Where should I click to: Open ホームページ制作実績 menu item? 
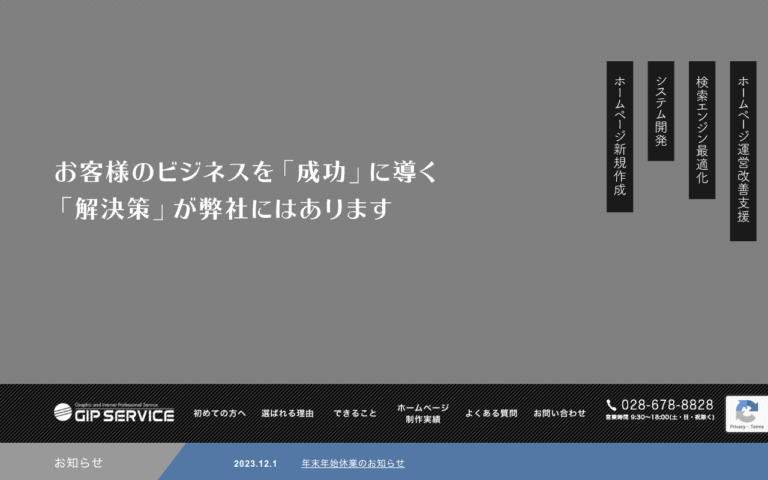click(423, 413)
